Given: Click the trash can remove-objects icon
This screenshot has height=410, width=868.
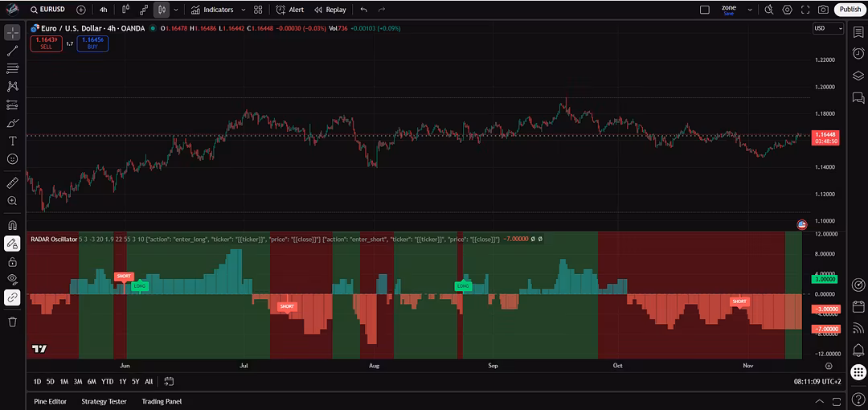Looking at the screenshot, I should (12, 322).
